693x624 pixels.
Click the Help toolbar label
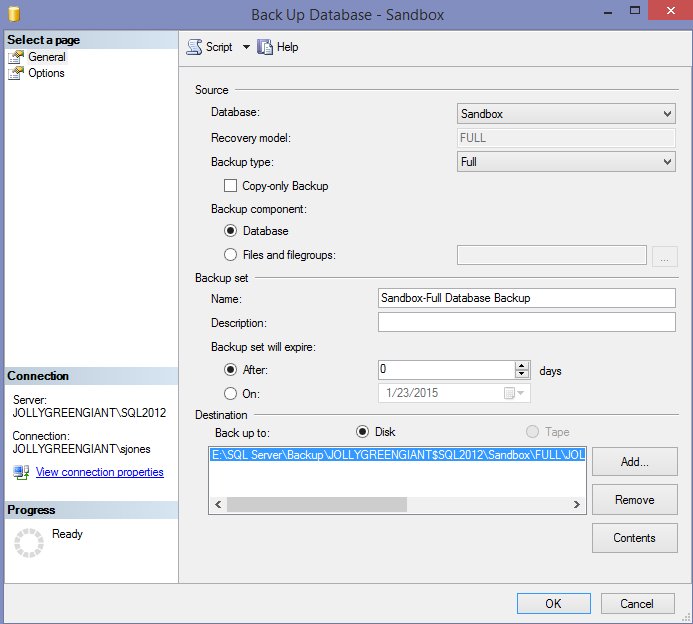pyautogui.click(x=287, y=47)
